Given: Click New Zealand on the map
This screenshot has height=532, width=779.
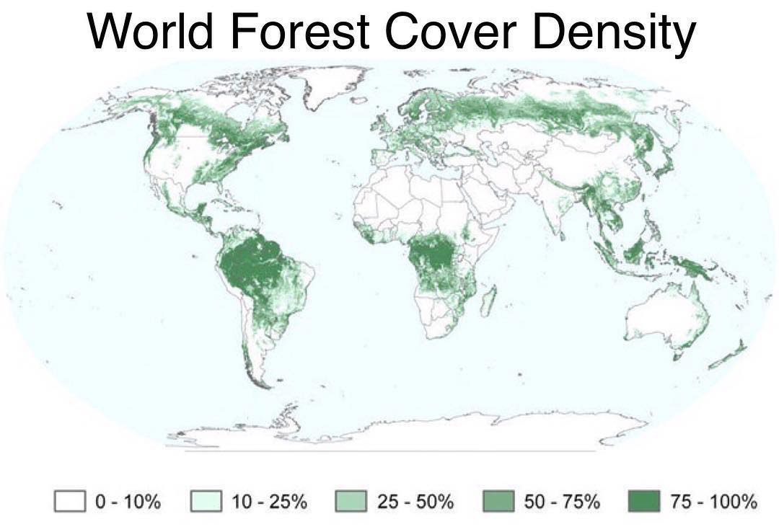Looking at the screenshot, I should [729, 355].
